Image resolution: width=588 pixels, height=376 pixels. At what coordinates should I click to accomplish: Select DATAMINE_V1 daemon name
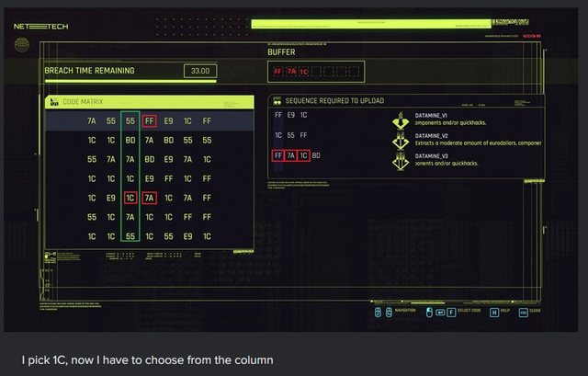tap(431, 116)
